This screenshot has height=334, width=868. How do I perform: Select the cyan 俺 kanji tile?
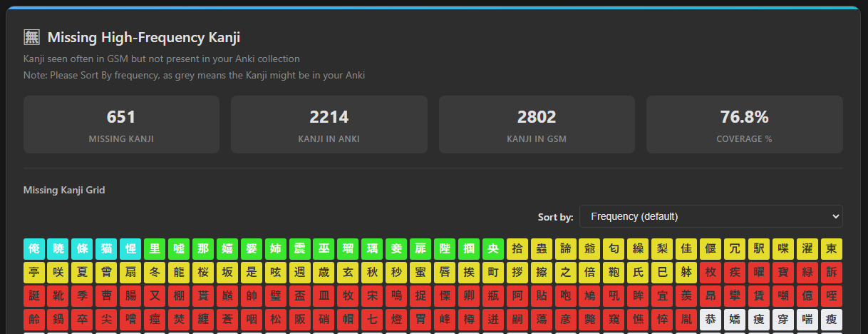tap(34, 249)
